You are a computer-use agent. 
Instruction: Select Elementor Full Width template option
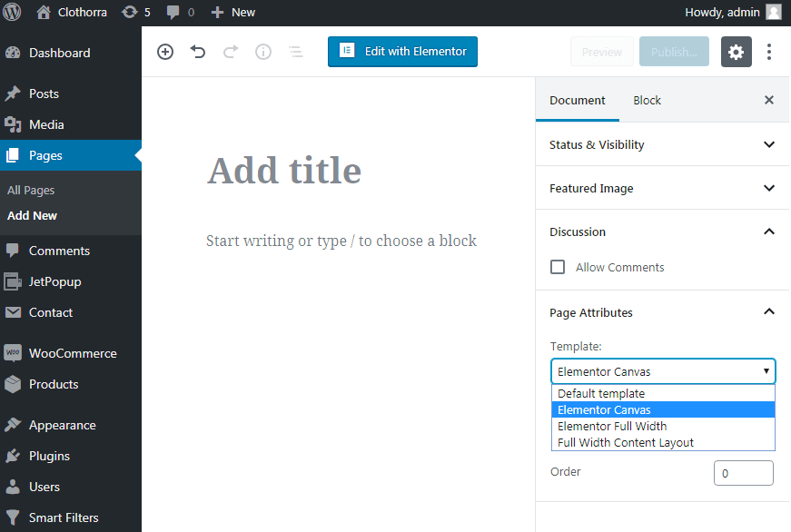(x=612, y=426)
